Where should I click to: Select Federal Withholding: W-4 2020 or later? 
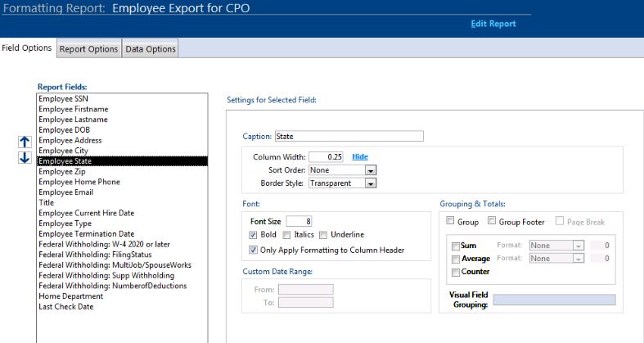coord(122,245)
